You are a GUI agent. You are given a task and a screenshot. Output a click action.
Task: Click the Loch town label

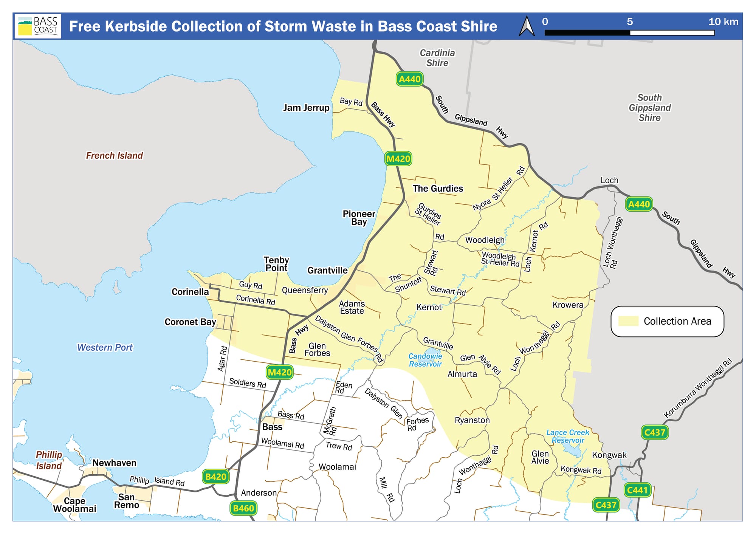609,180
